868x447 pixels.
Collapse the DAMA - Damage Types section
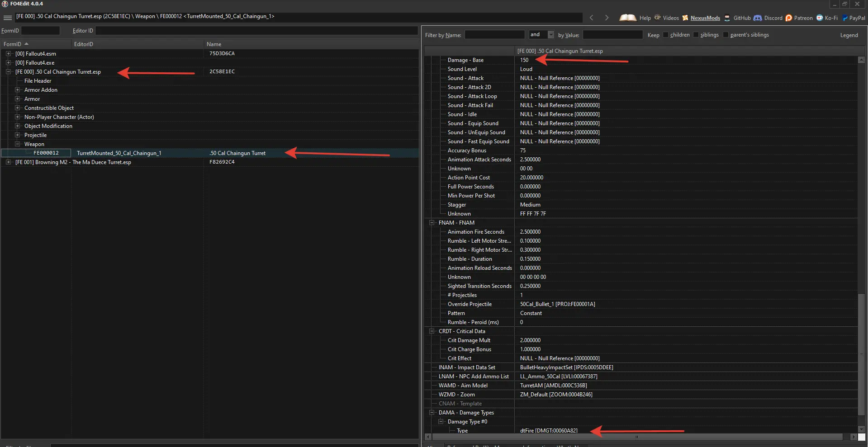click(x=432, y=412)
